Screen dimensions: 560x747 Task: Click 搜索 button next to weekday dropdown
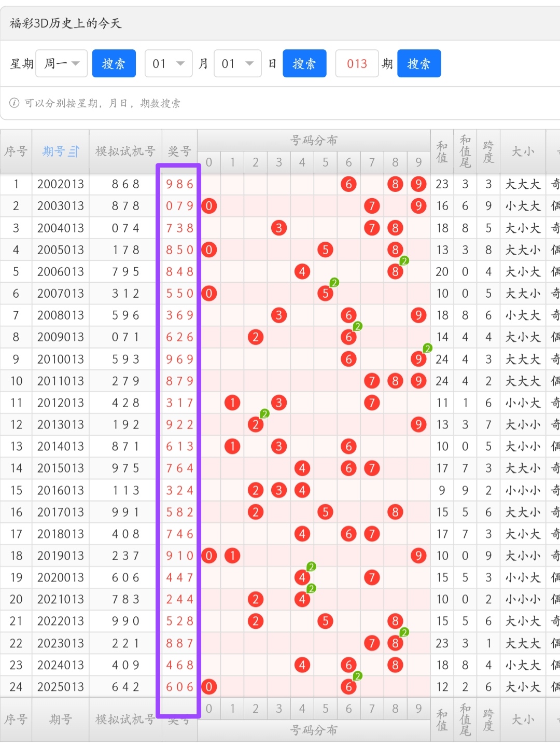point(114,64)
